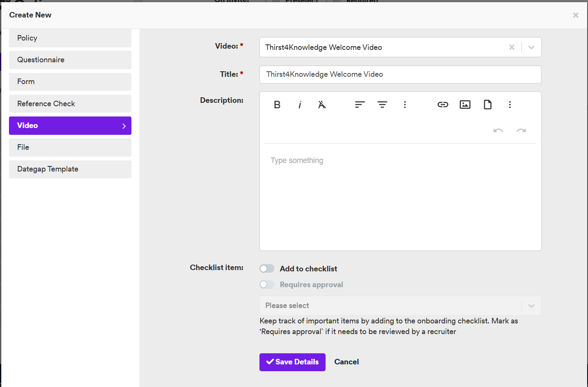The height and width of the screenshot is (387, 588).
Task: Close the Create New dialog
Action: 576,15
